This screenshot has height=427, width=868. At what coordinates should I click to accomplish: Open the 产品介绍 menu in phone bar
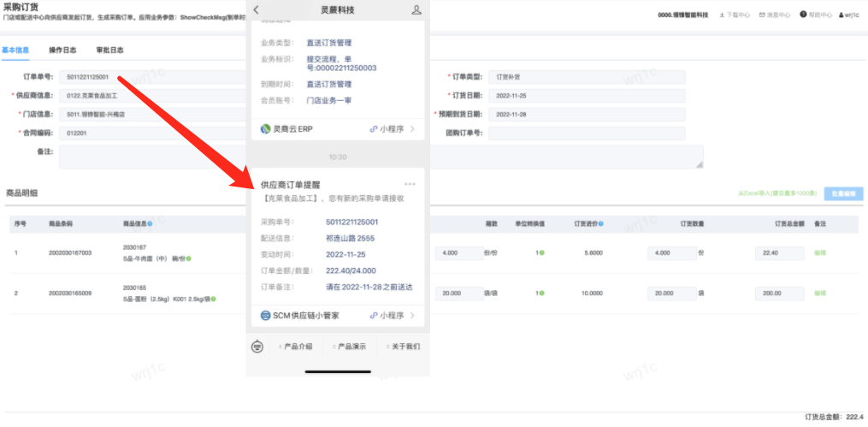pos(296,347)
